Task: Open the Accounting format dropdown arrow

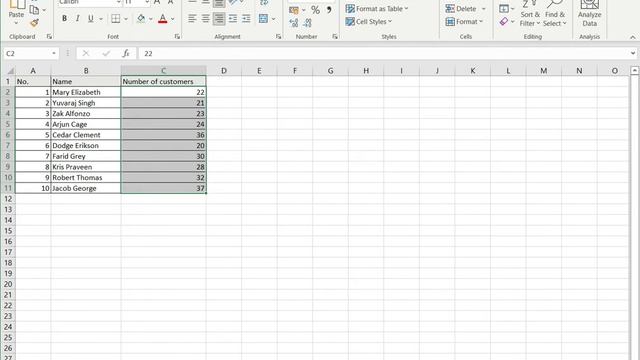Action: [304, 10]
